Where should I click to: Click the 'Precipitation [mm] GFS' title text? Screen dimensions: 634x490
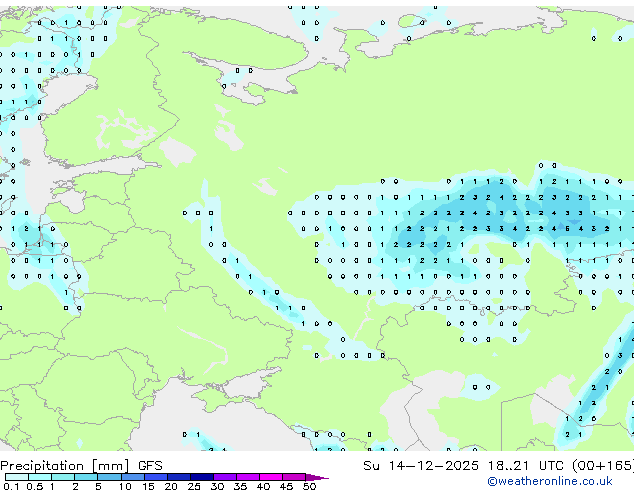click(81, 466)
